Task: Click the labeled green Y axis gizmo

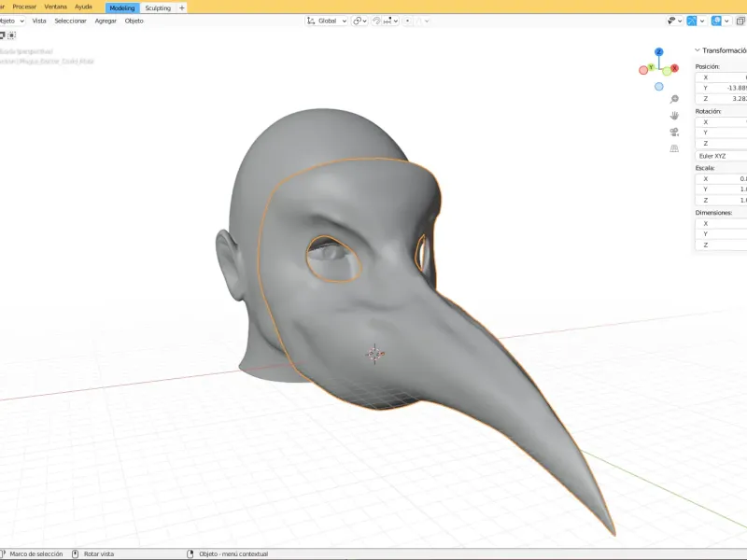Action: pyautogui.click(x=651, y=67)
